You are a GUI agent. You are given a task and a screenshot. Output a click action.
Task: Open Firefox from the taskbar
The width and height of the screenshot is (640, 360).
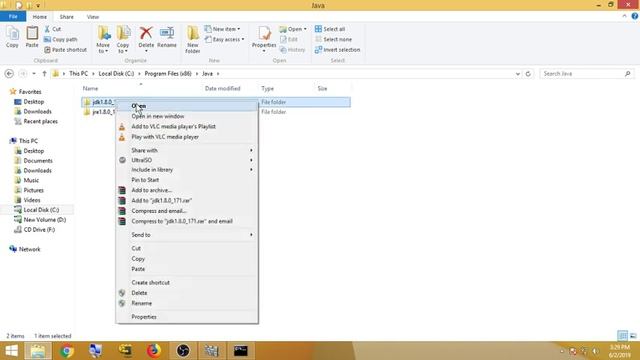point(154,351)
